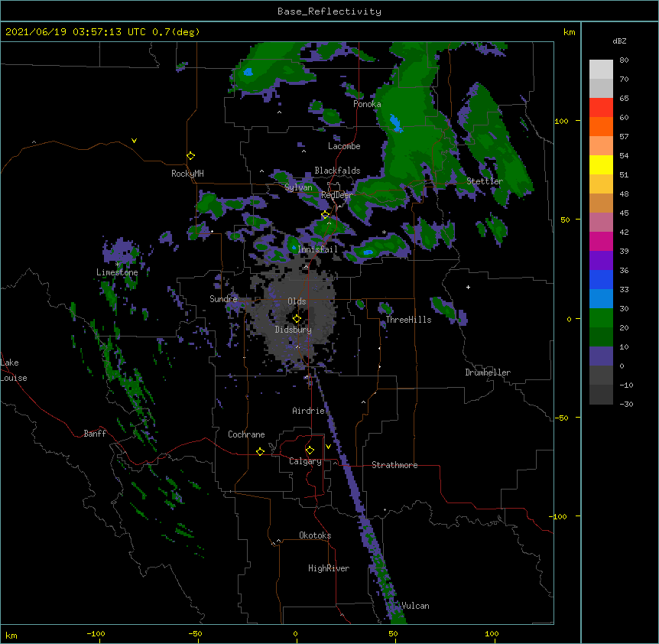Click the white asterisk east of Innisfail
The image size is (659, 644).
click(384, 233)
